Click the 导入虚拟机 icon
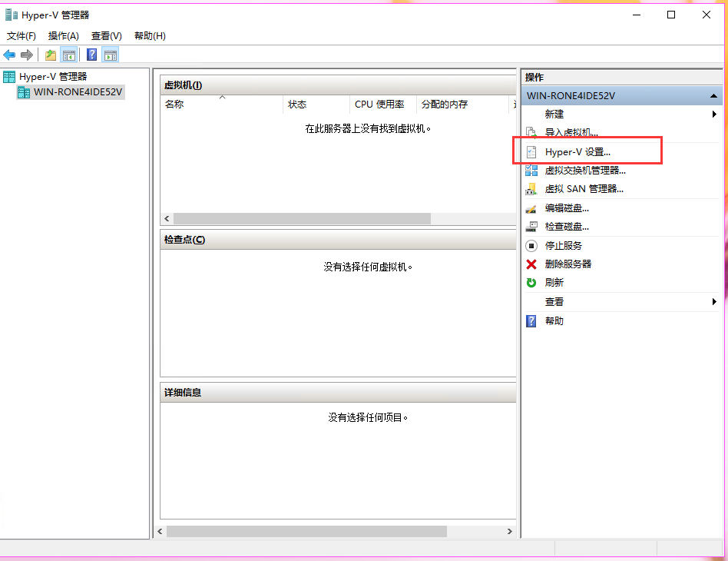 coord(531,132)
